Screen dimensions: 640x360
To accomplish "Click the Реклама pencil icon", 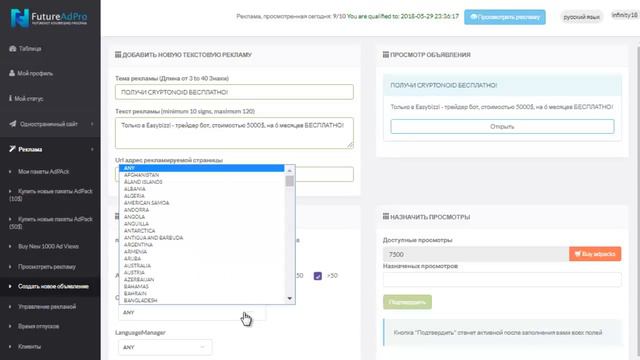I will point(12,149).
